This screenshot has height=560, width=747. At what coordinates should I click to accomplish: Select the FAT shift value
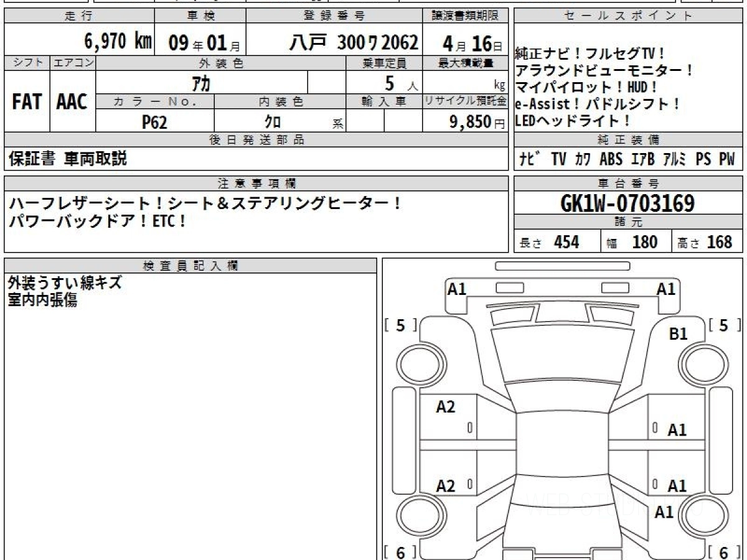click(27, 103)
